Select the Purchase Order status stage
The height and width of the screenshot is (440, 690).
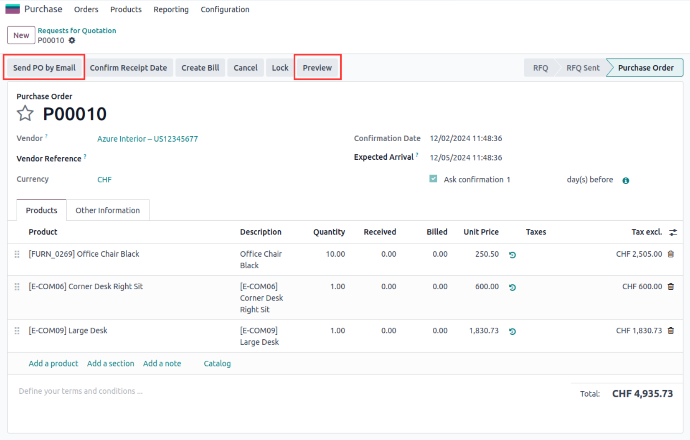[x=646, y=68]
